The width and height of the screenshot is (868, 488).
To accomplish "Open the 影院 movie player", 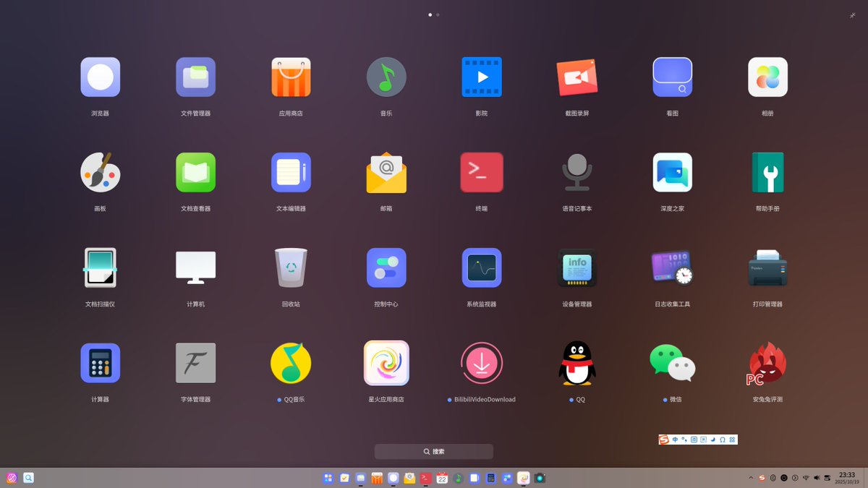I will pyautogui.click(x=482, y=77).
